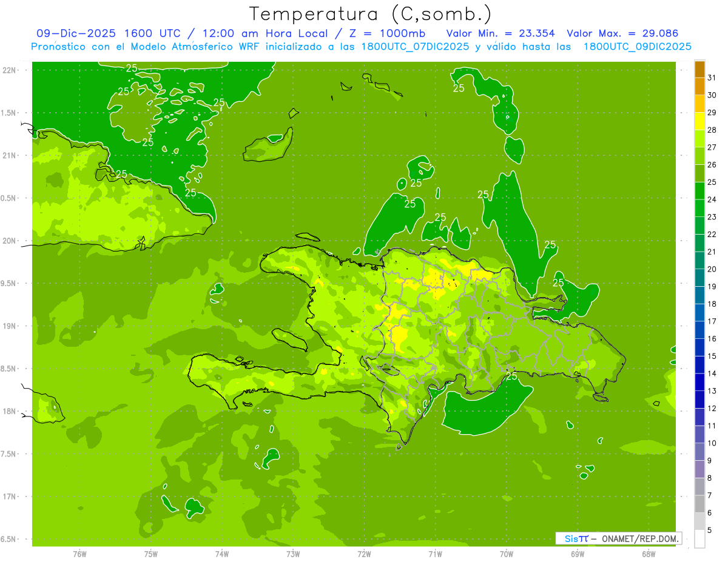This screenshot has height=562, width=728.
Task: Click the legend scale value '31'
Action: (x=712, y=78)
